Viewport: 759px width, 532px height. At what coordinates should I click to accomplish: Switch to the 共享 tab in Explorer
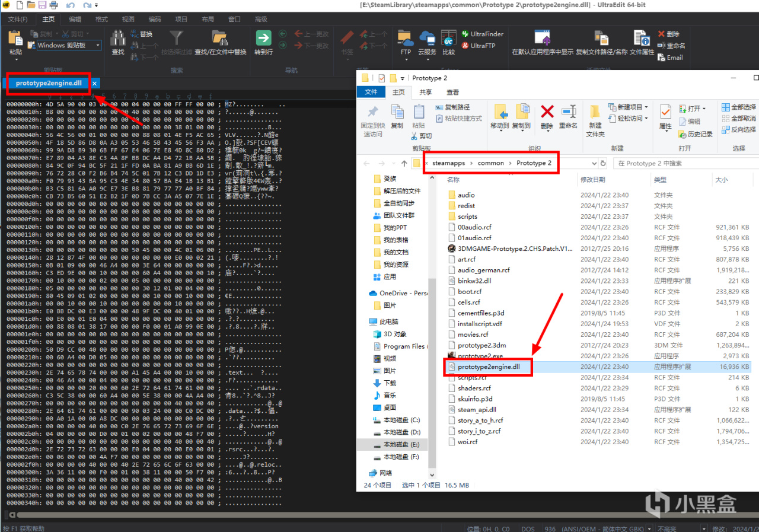click(426, 92)
